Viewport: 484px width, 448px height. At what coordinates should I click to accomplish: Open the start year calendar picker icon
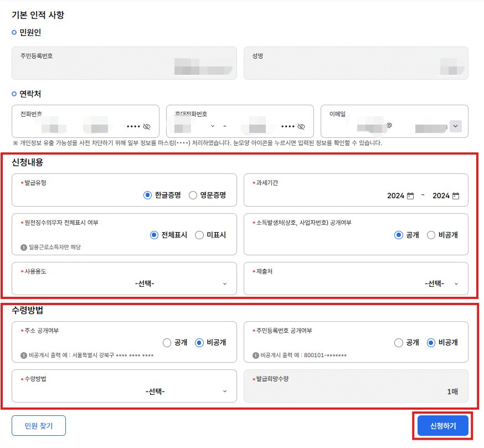coord(410,195)
